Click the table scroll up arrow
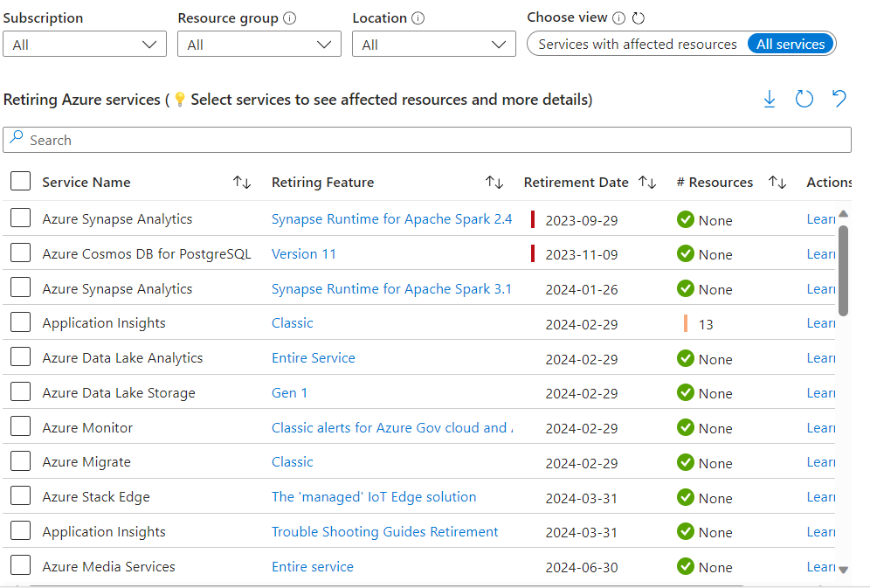The width and height of the screenshot is (870, 588). [x=844, y=214]
